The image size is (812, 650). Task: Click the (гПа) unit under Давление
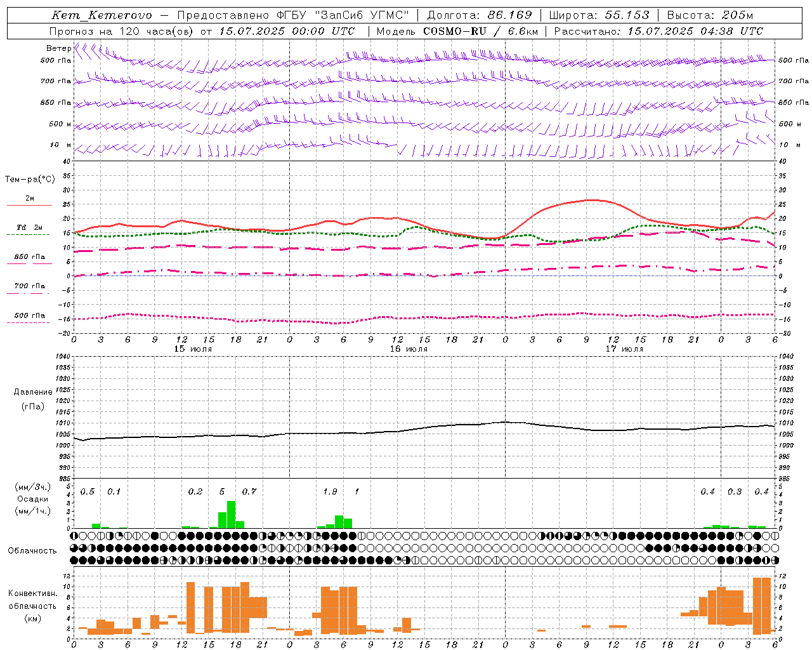pyautogui.click(x=33, y=407)
